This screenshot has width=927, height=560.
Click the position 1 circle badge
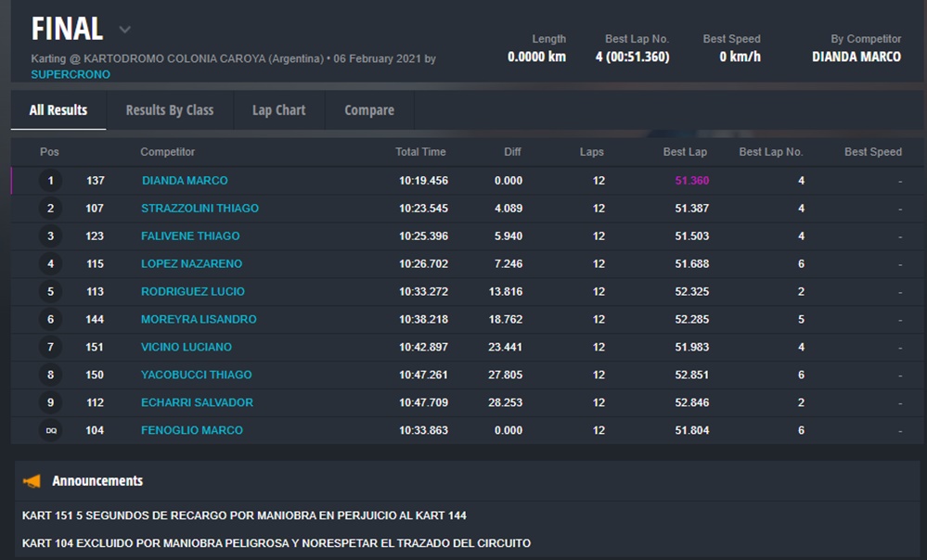pos(51,181)
